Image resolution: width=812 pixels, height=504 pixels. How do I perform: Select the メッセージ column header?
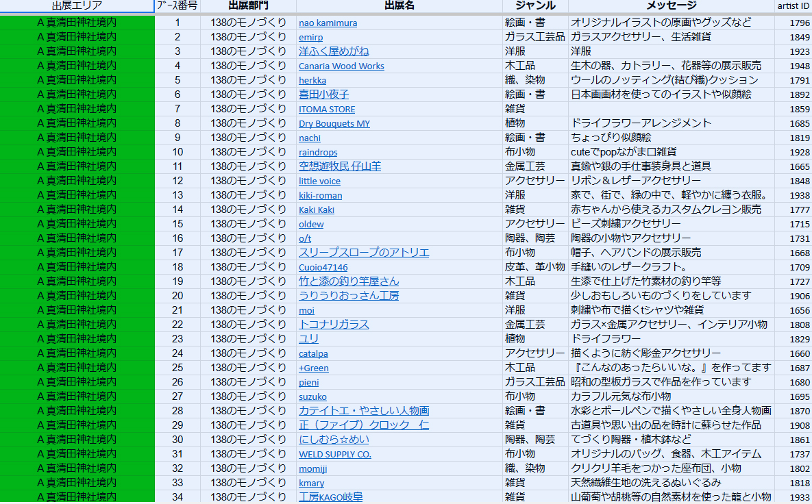[x=671, y=5]
